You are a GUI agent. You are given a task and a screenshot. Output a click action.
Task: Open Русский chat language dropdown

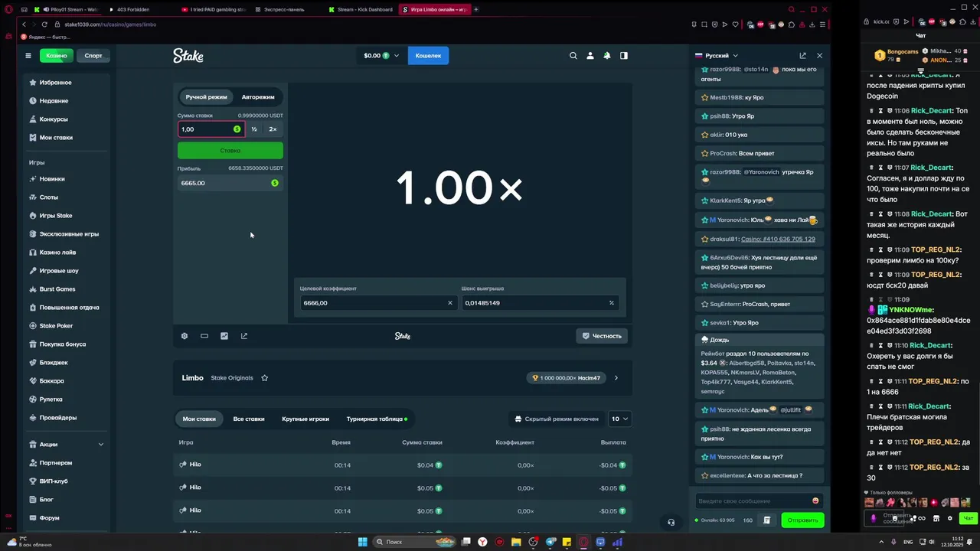coord(717,55)
